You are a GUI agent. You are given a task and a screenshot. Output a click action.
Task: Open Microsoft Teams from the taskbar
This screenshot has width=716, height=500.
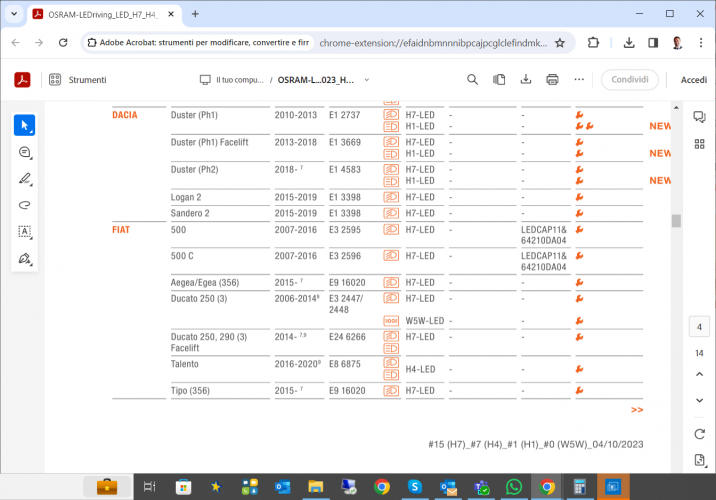pos(481,487)
